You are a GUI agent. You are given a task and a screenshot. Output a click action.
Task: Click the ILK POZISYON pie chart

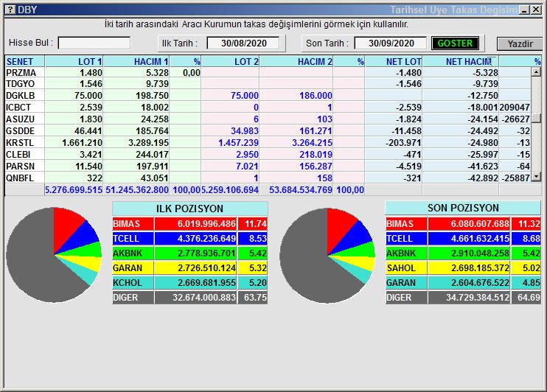click(x=53, y=255)
